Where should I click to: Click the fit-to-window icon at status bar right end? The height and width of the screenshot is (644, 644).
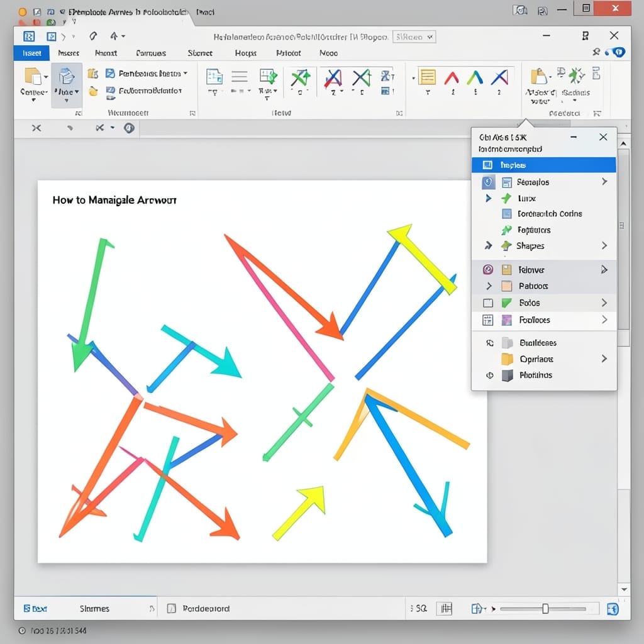[x=613, y=609]
